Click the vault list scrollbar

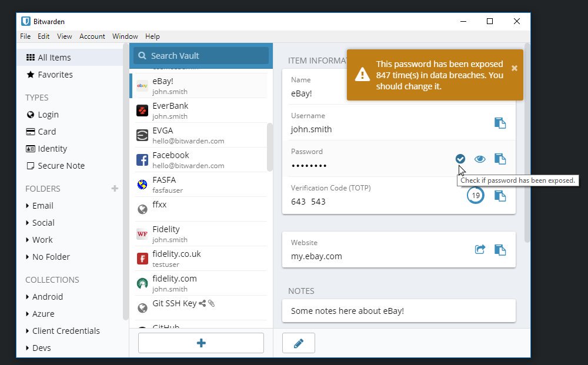tap(269, 147)
